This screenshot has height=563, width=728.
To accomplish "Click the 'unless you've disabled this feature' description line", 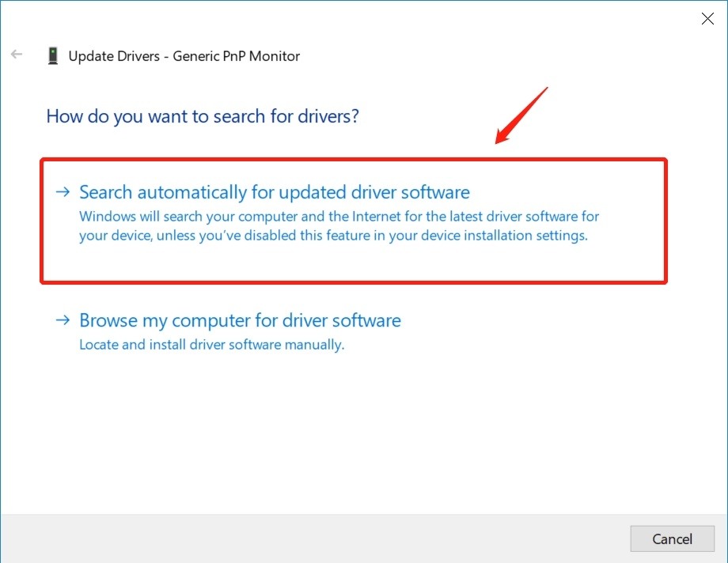I will [x=332, y=236].
